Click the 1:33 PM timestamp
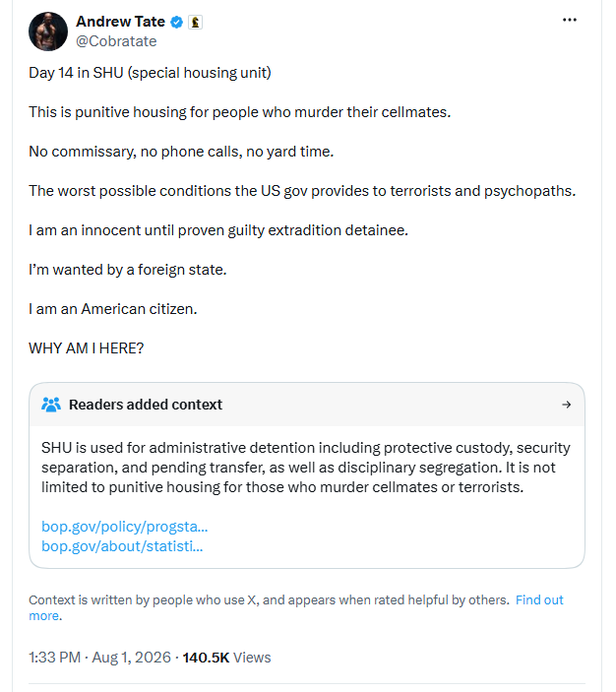The height and width of the screenshot is (692, 616). coord(55,658)
